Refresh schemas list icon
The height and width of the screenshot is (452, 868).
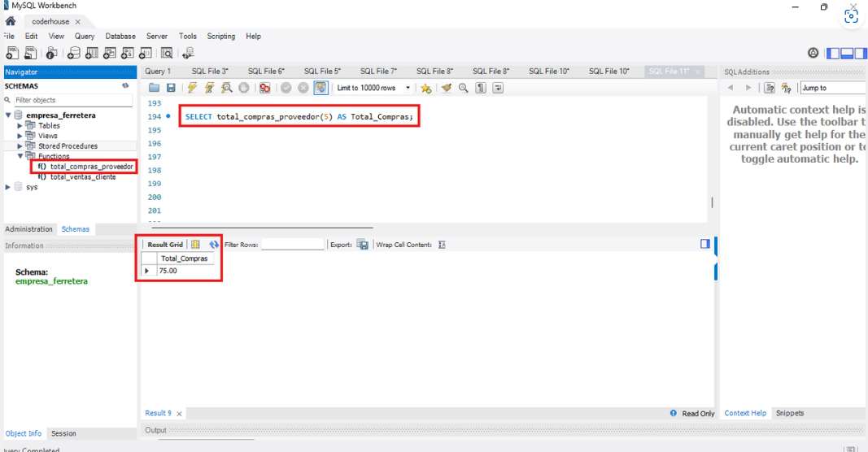tap(125, 85)
